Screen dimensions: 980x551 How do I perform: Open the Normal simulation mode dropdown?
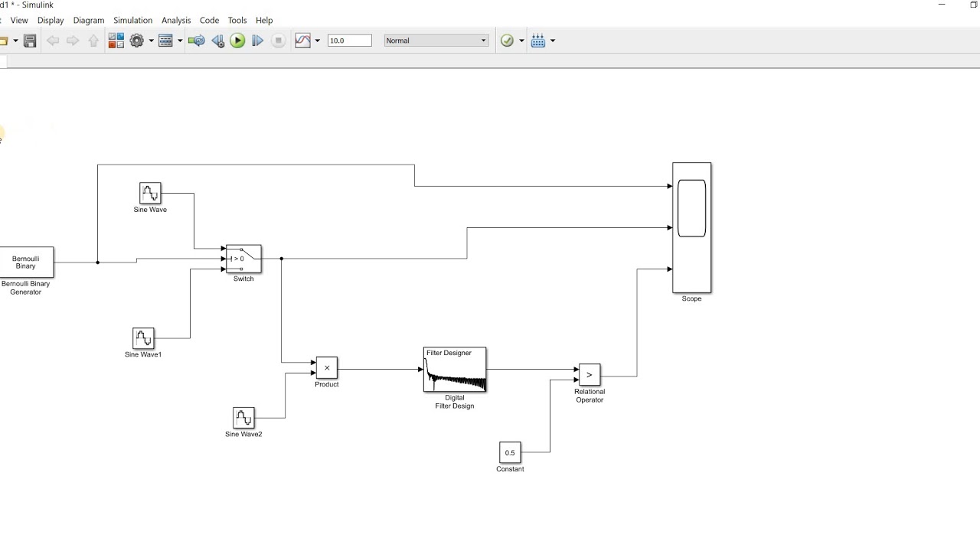click(436, 41)
